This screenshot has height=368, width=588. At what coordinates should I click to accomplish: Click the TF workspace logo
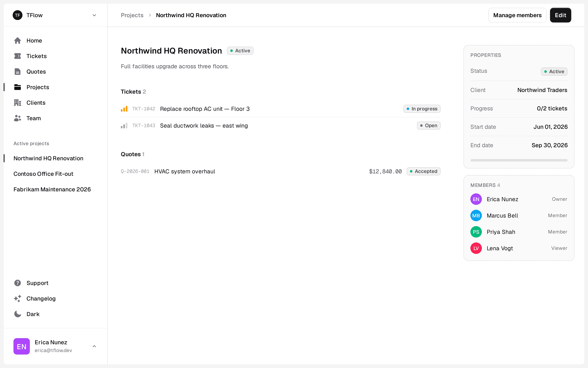click(18, 15)
